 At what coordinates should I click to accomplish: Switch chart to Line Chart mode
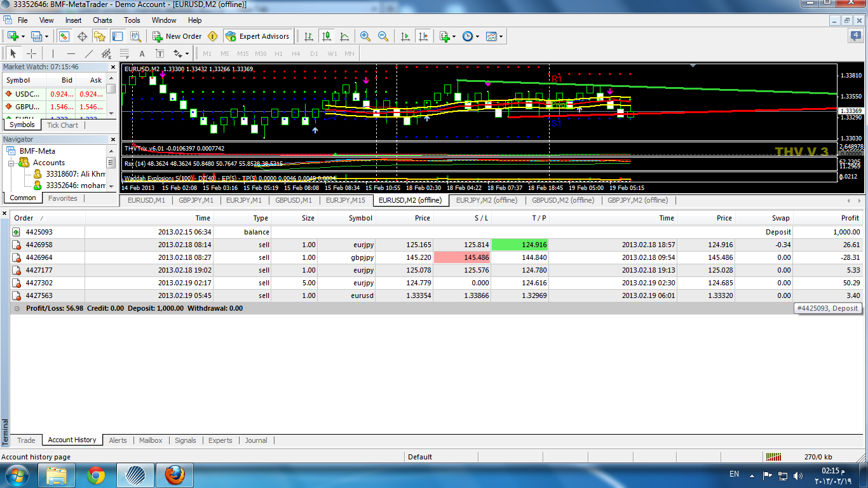pyautogui.click(x=344, y=36)
